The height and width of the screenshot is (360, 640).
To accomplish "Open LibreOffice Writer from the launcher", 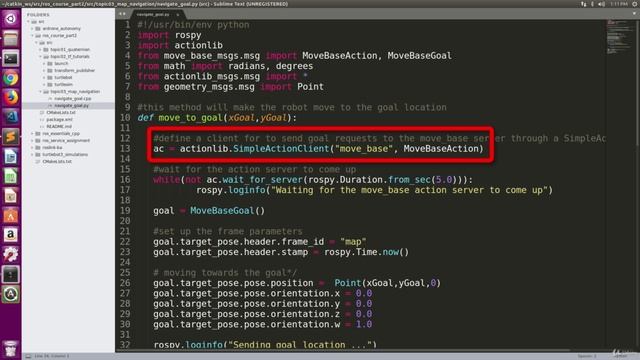I will [11, 156].
